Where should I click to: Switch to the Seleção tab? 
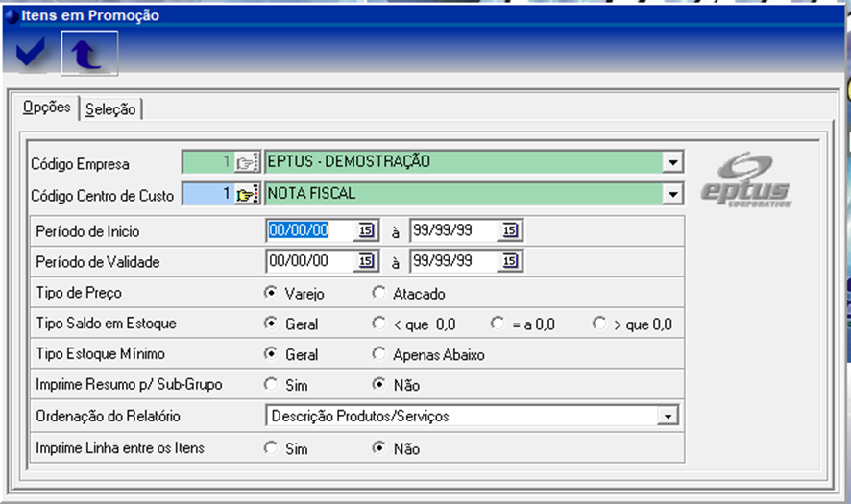pos(110,109)
